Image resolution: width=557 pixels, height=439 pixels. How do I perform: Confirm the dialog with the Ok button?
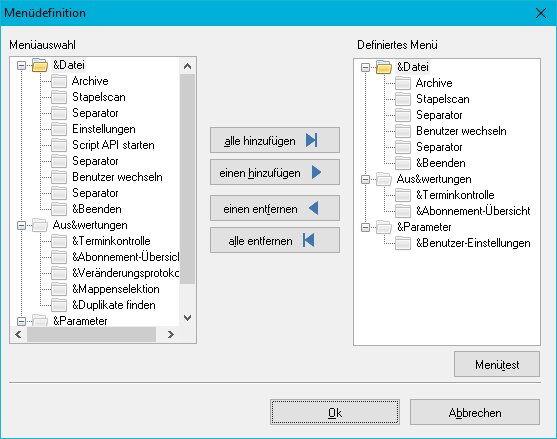[335, 412]
